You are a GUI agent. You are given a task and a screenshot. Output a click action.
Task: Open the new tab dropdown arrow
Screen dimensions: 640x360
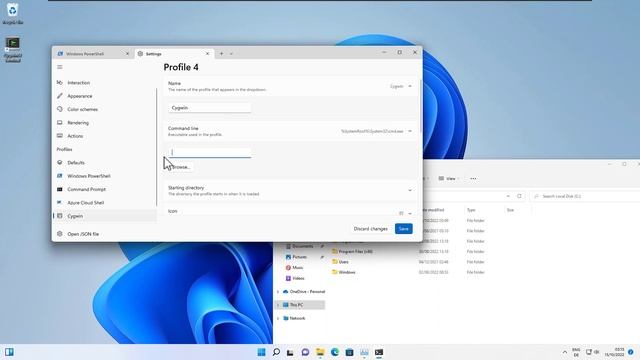[231, 54]
